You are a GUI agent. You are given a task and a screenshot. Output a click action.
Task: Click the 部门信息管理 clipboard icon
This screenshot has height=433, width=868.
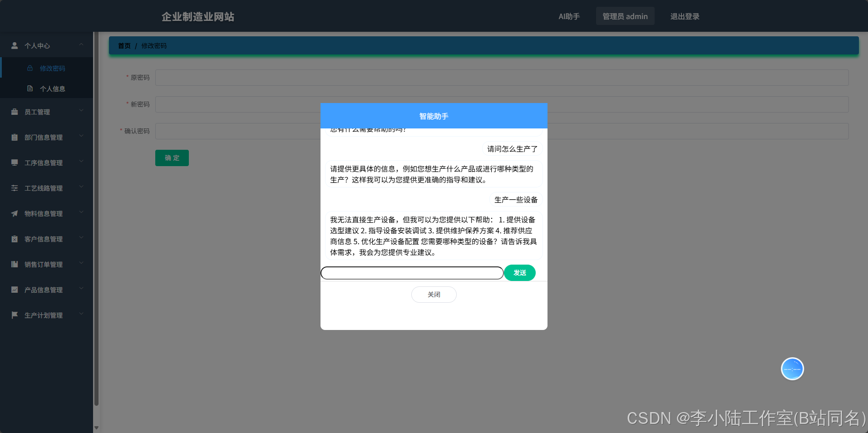(14, 137)
